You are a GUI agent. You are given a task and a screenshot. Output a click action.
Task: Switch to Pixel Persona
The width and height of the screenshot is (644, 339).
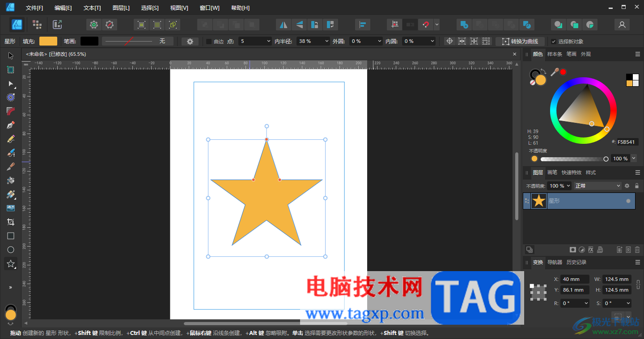click(x=37, y=25)
